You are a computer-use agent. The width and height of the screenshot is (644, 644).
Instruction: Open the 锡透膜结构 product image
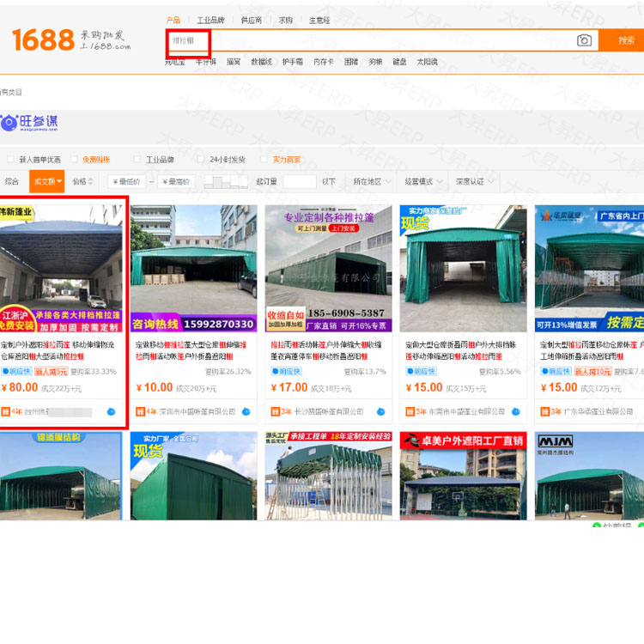click(61, 476)
